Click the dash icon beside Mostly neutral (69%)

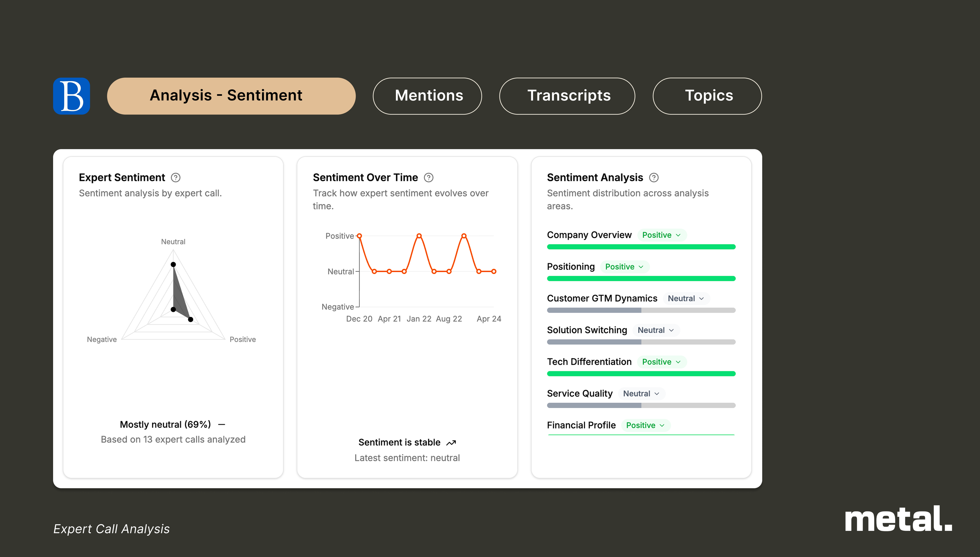(x=222, y=425)
